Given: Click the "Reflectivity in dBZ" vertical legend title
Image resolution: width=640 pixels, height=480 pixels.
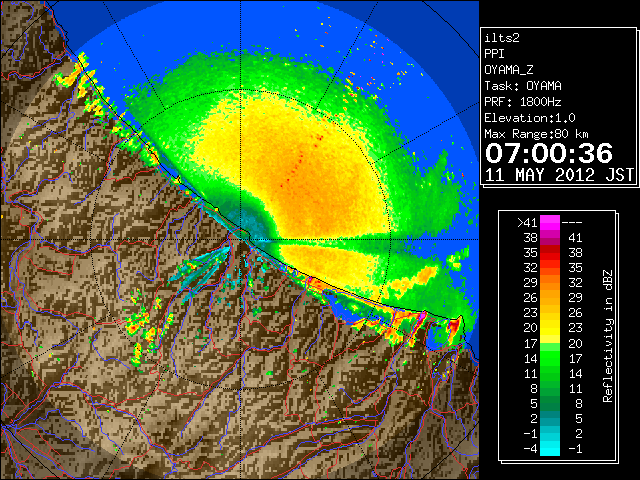Looking at the screenshot, I should [x=608, y=336].
